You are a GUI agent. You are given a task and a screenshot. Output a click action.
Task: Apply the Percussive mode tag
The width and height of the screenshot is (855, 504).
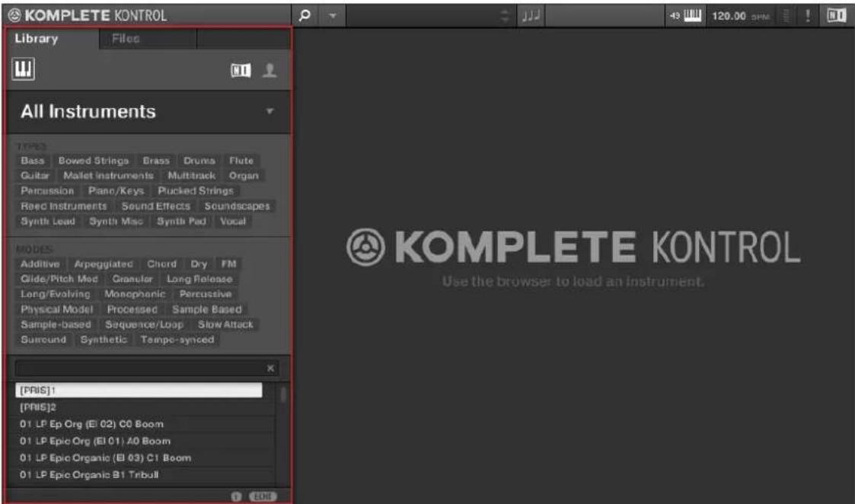[206, 295]
